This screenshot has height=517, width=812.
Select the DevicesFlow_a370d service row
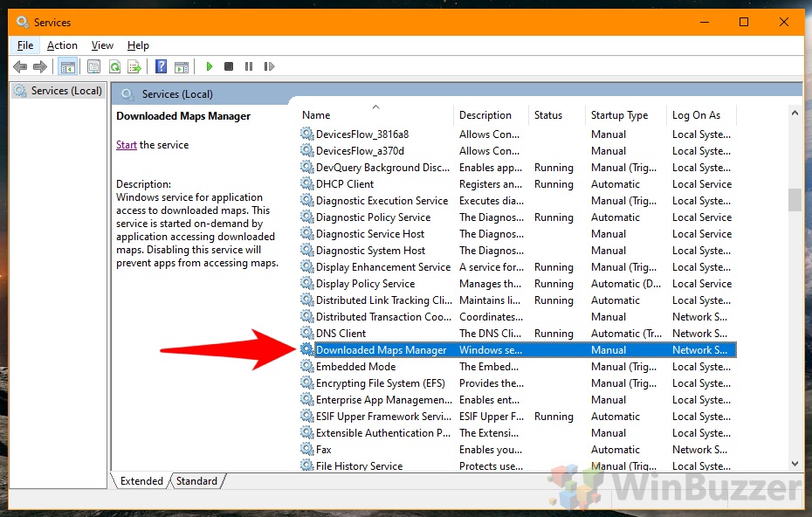click(518, 151)
